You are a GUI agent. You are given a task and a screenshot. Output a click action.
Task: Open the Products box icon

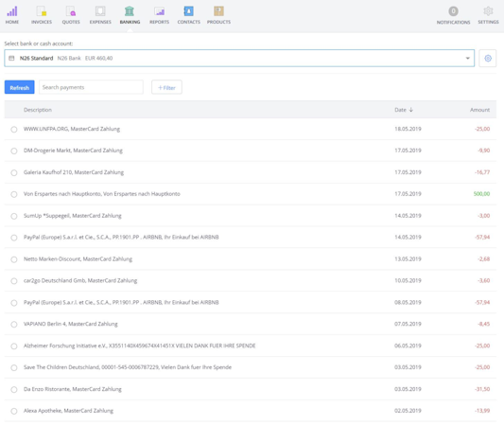pos(218,11)
